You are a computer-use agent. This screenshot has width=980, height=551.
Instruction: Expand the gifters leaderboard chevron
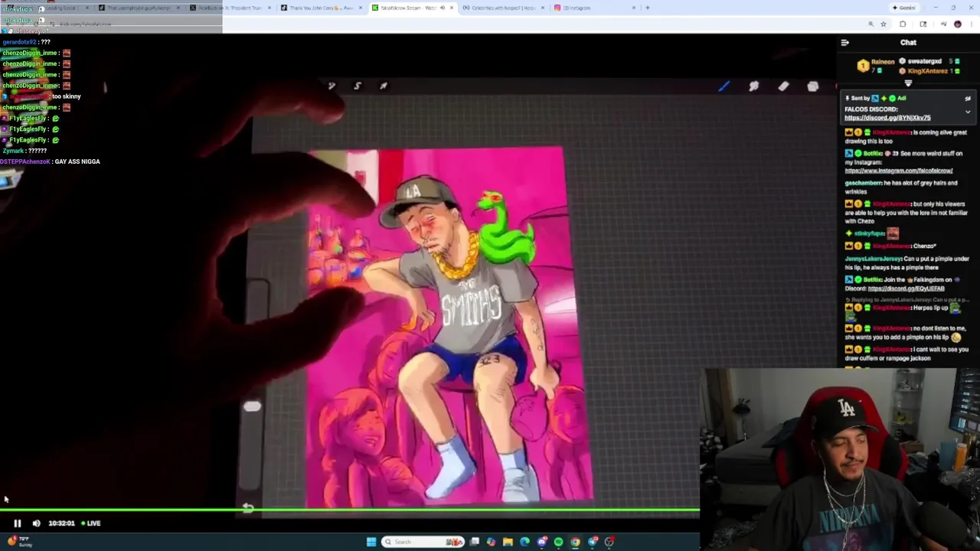[x=908, y=83]
